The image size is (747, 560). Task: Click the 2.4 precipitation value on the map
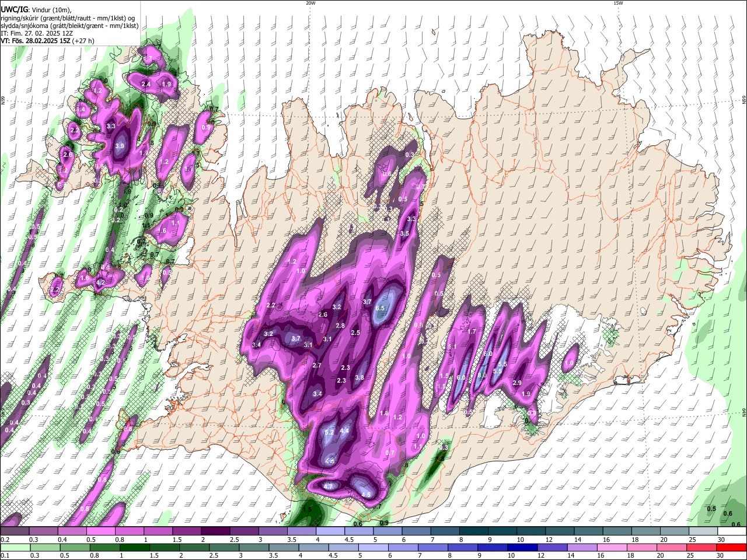146,85
